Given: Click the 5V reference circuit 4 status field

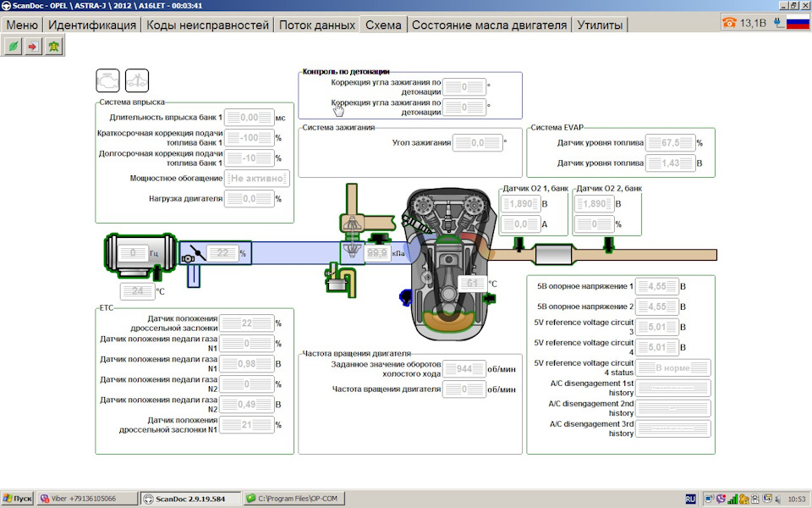Looking at the screenshot, I should [672, 367].
